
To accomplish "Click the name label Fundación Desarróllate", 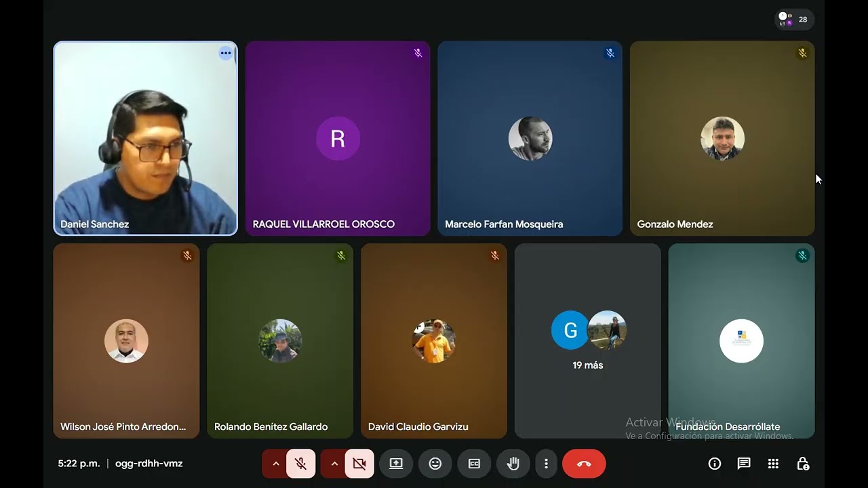I will click(728, 427).
